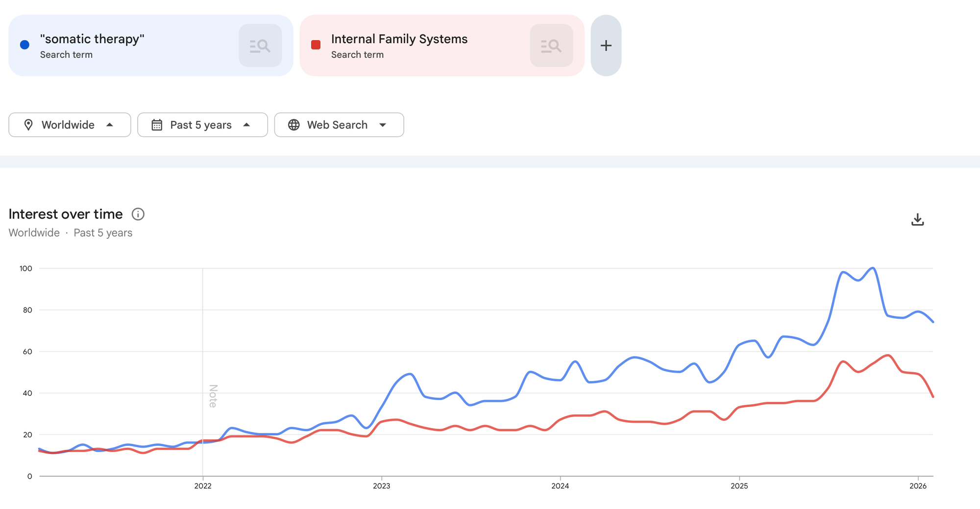
Task: Click the 2023 label on the time axis
Action: [381, 486]
